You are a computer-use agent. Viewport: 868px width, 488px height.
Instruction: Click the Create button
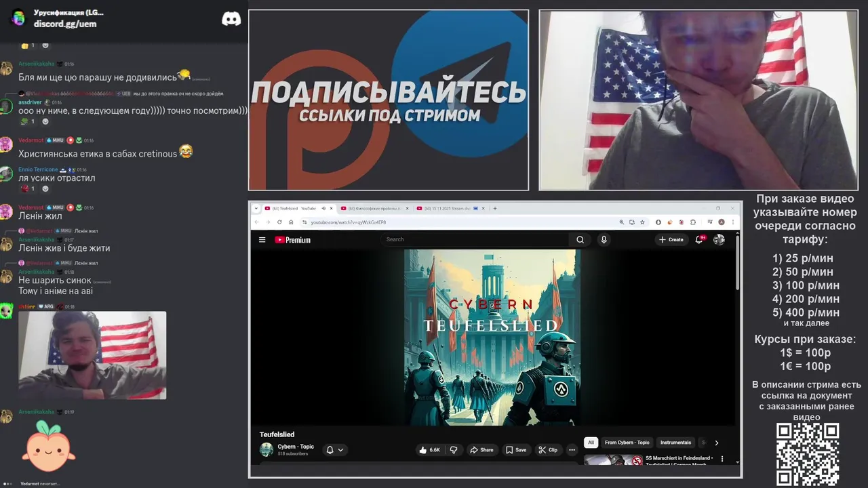(x=671, y=239)
